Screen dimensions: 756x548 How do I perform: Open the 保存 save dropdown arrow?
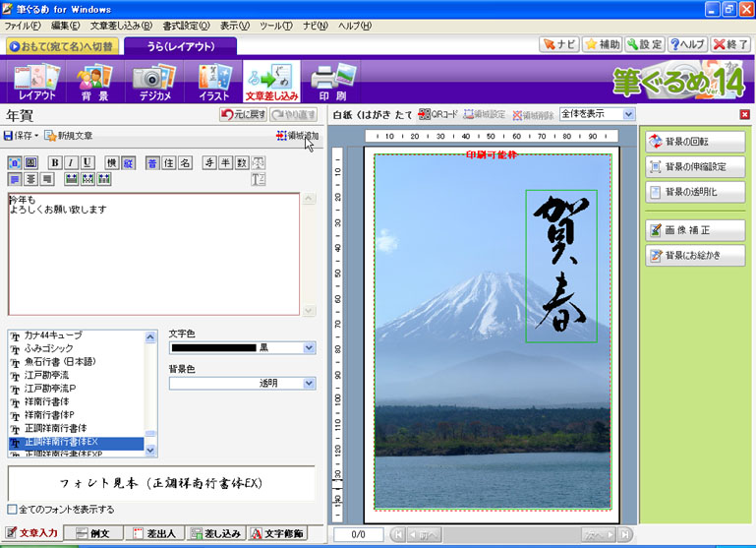[x=36, y=135]
